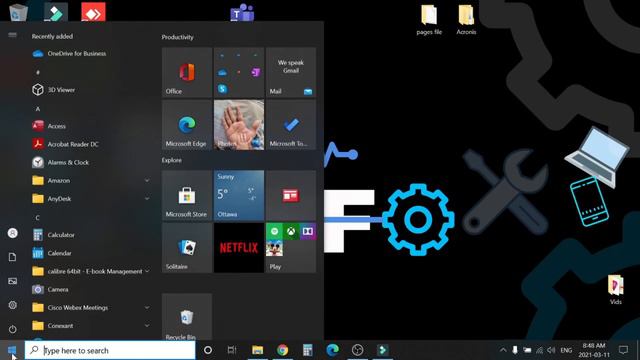Select the pages file desktop folder

pos(429,20)
